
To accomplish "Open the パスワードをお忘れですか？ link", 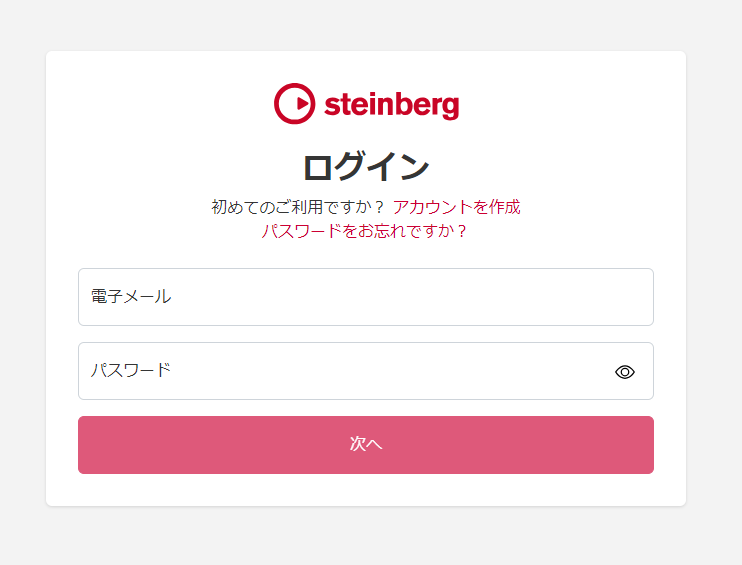I will (364, 231).
